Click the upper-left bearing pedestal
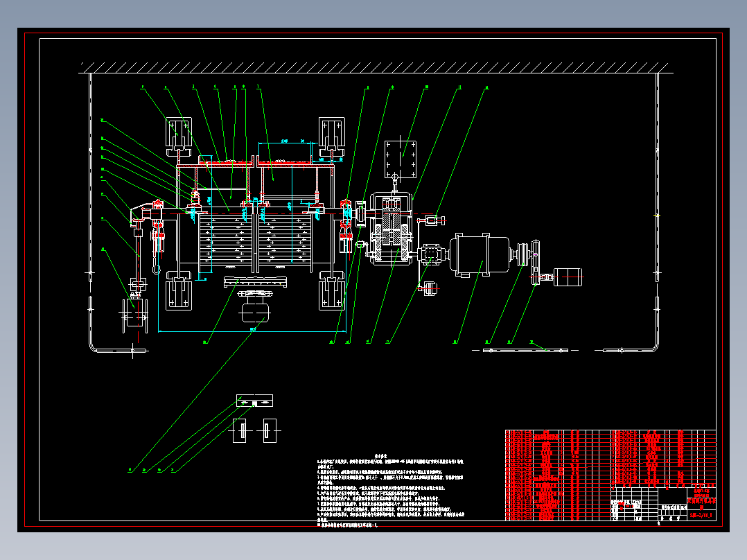This screenshot has width=747, height=560. click(179, 137)
